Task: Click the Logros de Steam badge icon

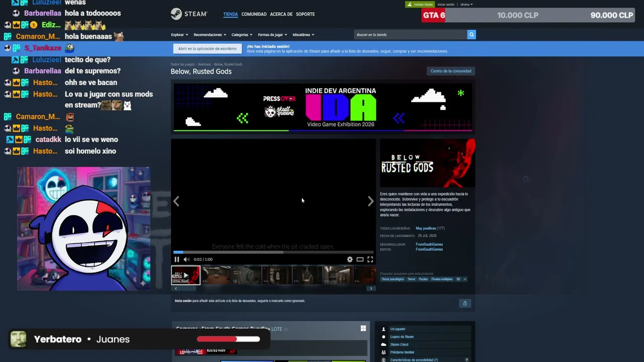Action: click(x=384, y=337)
